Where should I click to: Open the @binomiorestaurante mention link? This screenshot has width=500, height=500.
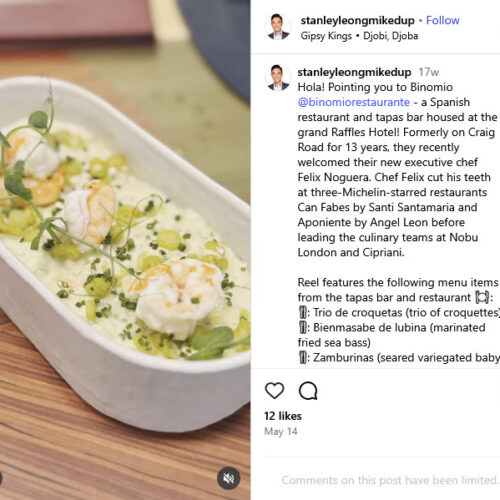click(x=354, y=102)
